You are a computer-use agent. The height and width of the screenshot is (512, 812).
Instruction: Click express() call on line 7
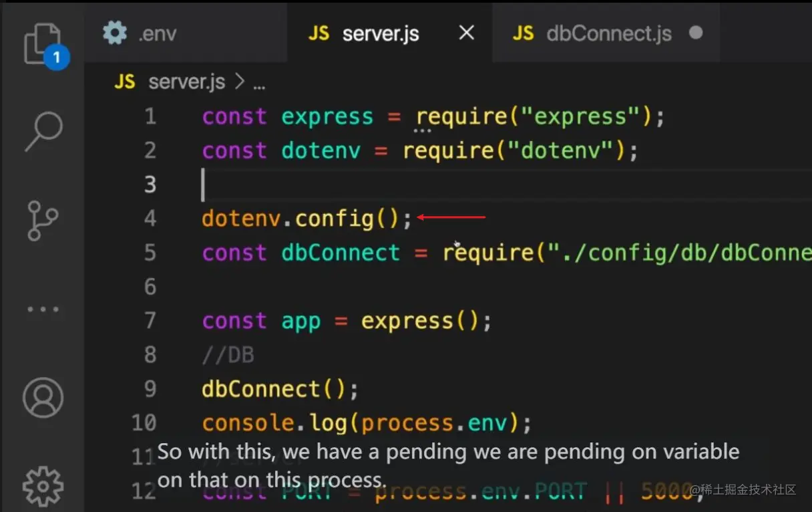[419, 322]
